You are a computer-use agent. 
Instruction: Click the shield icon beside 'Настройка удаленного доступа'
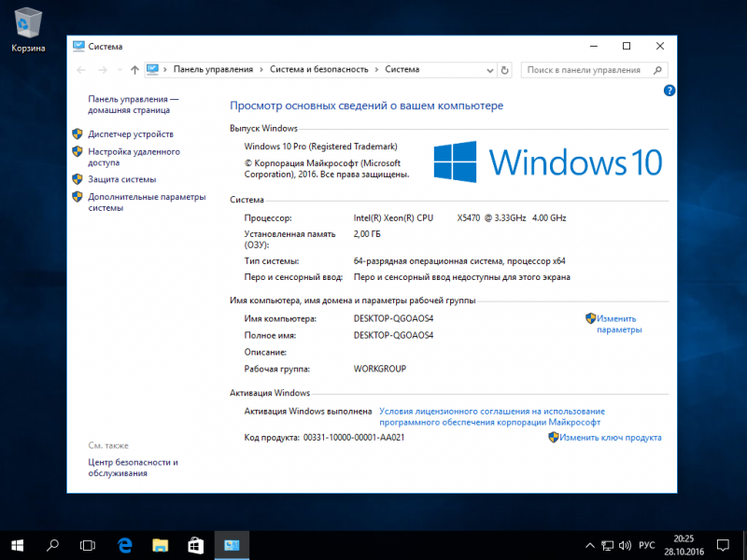click(78, 151)
